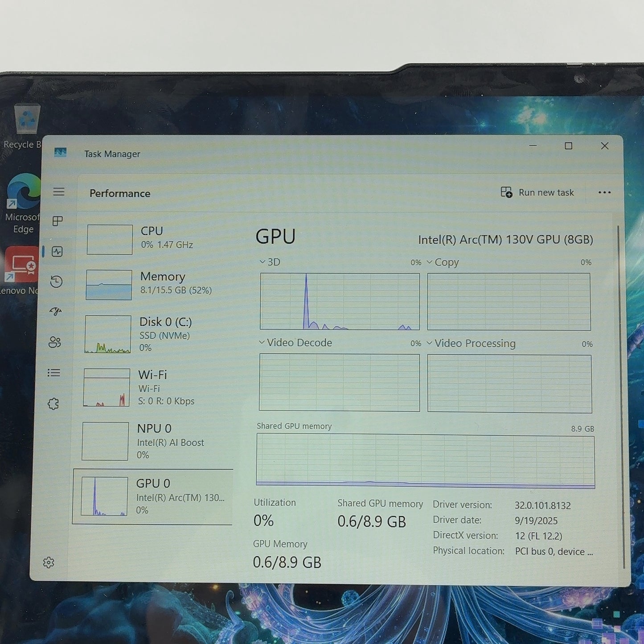The image size is (644, 644).
Task: Click the GPU 0 thumbnail graph
Action: tap(104, 496)
